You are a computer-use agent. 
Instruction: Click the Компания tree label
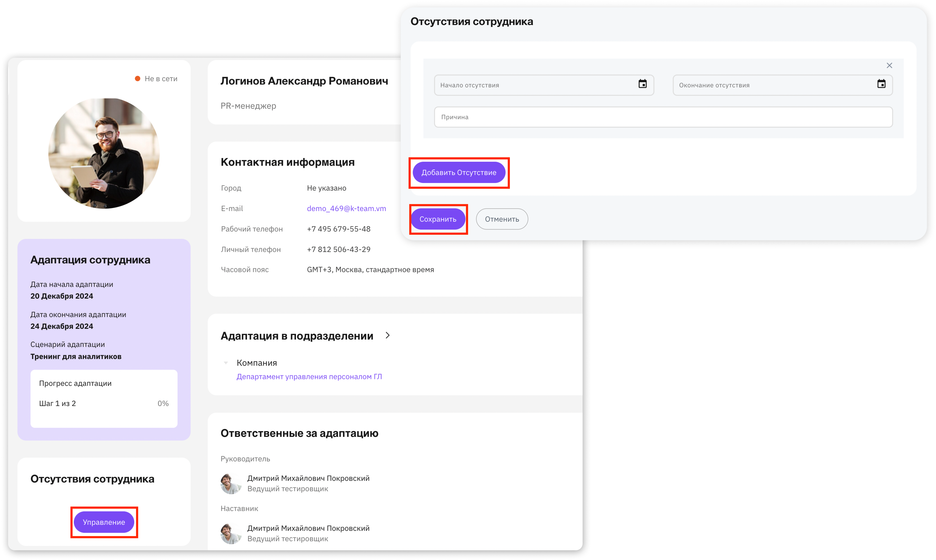257,363
